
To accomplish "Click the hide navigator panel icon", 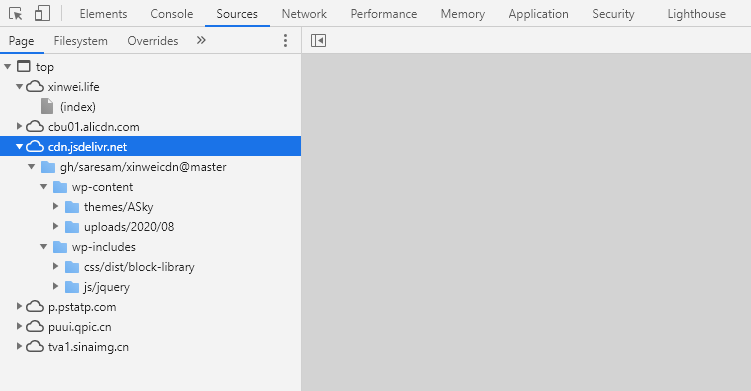I will pyautogui.click(x=319, y=41).
